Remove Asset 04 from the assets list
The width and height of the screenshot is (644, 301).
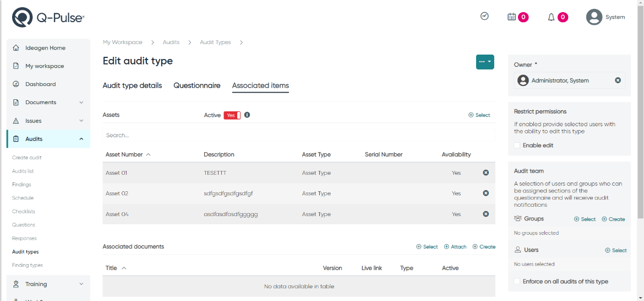coord(486,214)
